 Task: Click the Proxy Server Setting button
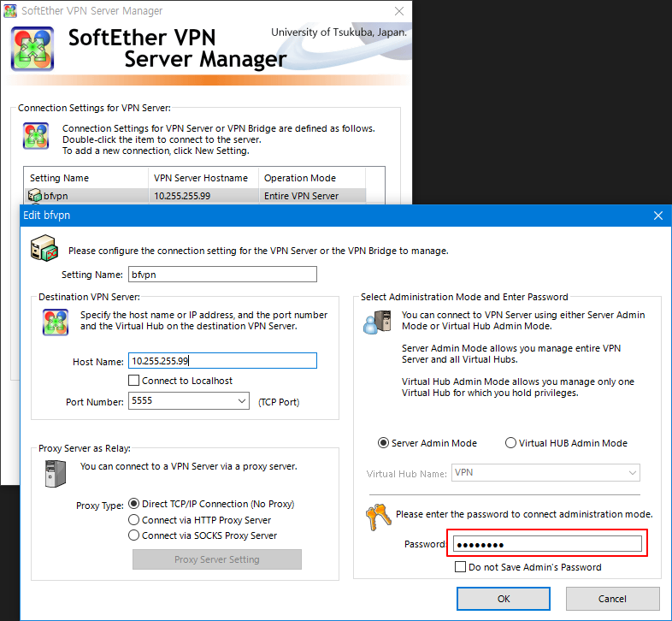click(217, 559)
